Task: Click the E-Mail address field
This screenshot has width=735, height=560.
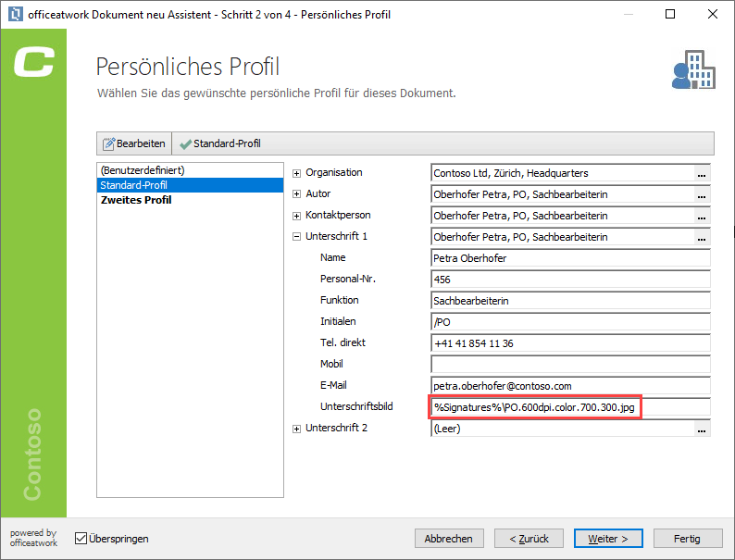Action: pos(570,386)
